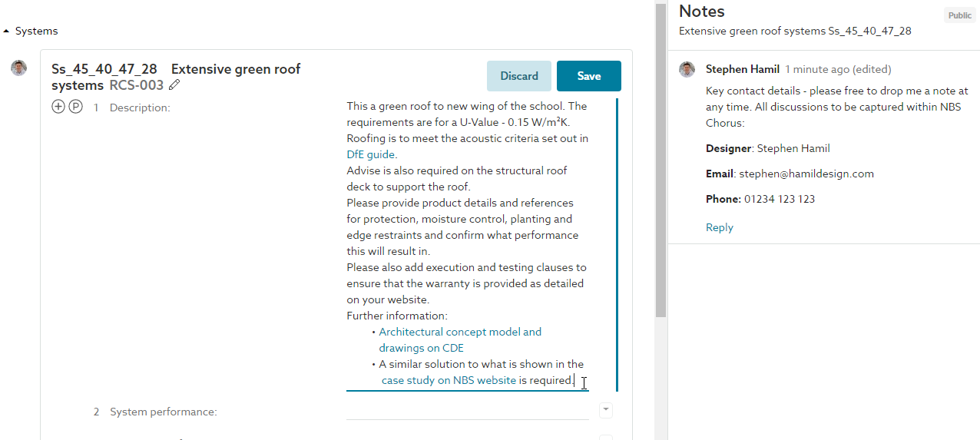Open the System performance dropdown arrow
The image size is (980, 440).
pos(606,410)
